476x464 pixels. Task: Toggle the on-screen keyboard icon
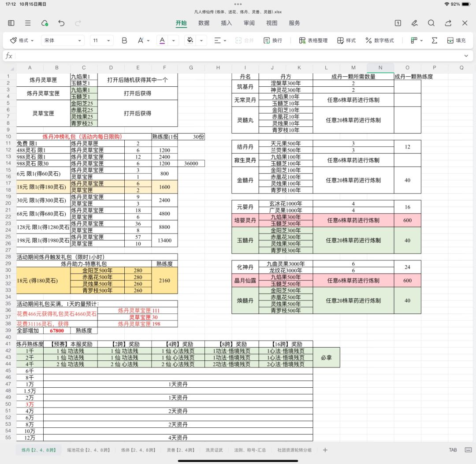click(x=468, y=450)
